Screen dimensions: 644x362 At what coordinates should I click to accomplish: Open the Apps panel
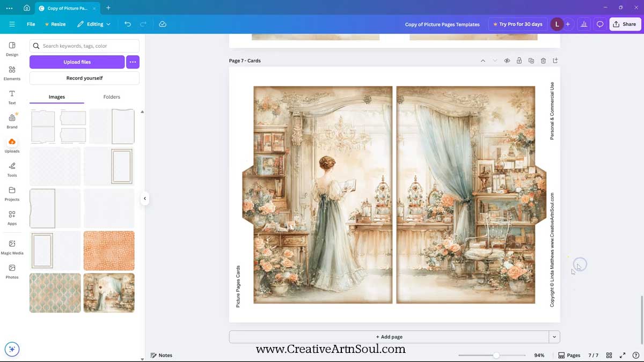coord(12,218)
